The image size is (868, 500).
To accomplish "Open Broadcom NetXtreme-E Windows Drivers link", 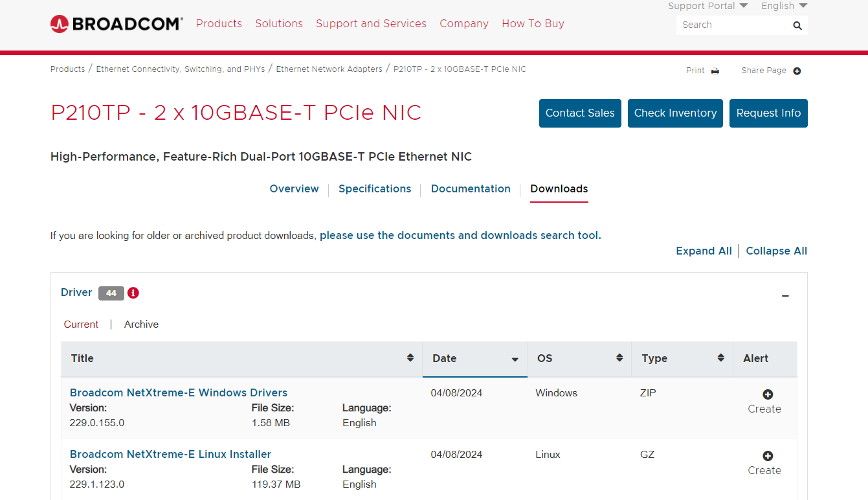I will click(x=179, y=393).
